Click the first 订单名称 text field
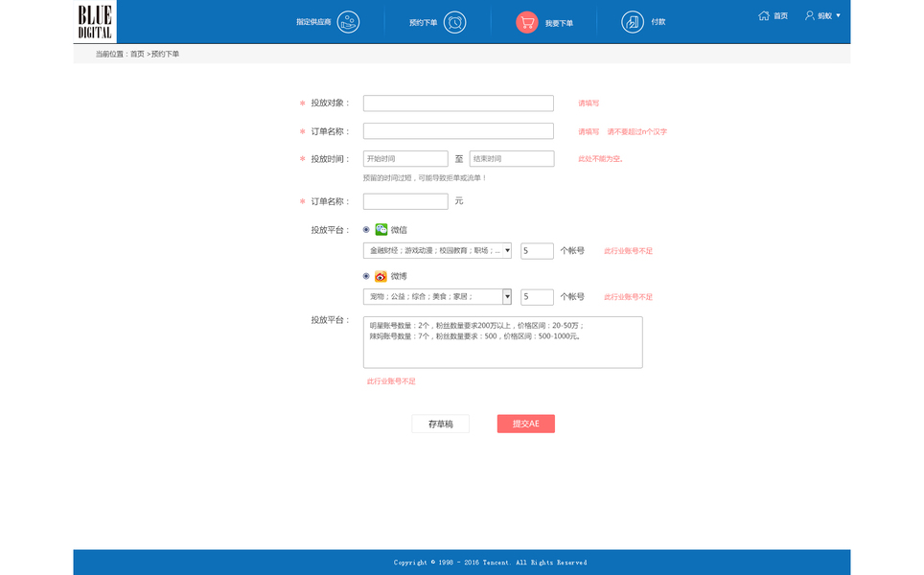924x575 pixels. 458,130
